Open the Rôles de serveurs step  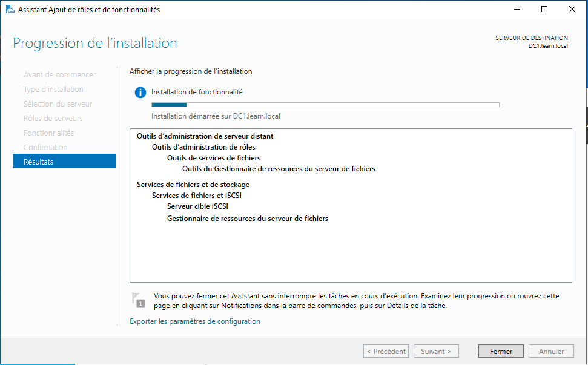pos(53,118)
